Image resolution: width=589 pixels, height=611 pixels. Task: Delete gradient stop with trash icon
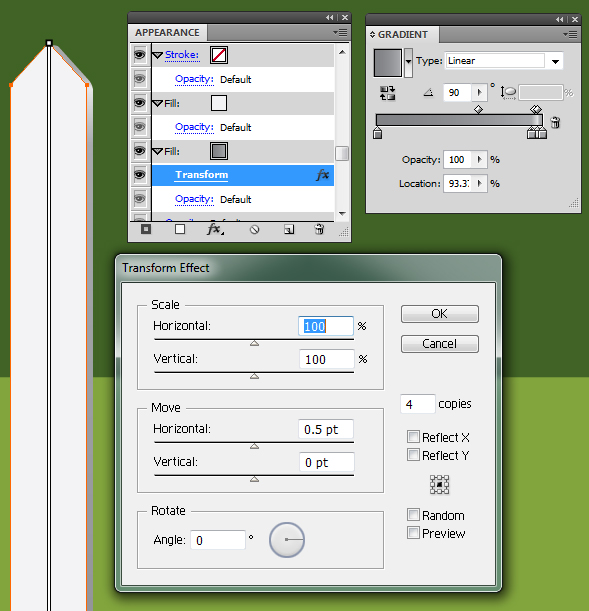(555, 122)
